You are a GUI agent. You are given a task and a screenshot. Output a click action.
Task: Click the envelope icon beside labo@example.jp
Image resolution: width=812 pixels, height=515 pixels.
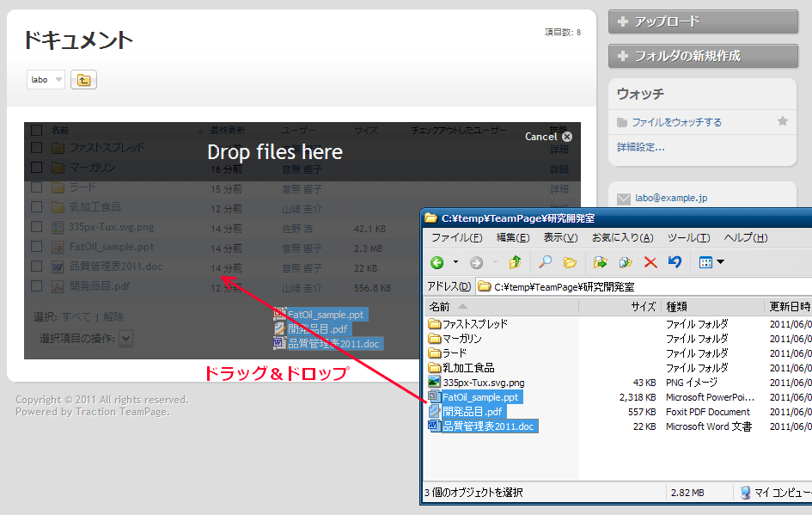[x=624, y=199]
